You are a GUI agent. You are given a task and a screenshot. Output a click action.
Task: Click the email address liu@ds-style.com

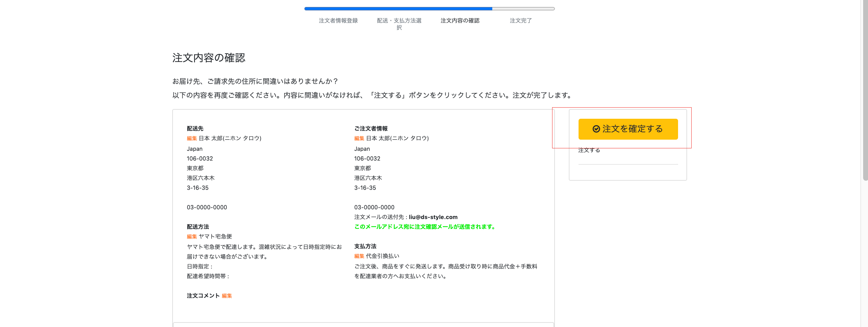pyautogui.click(x=433, y=217)
